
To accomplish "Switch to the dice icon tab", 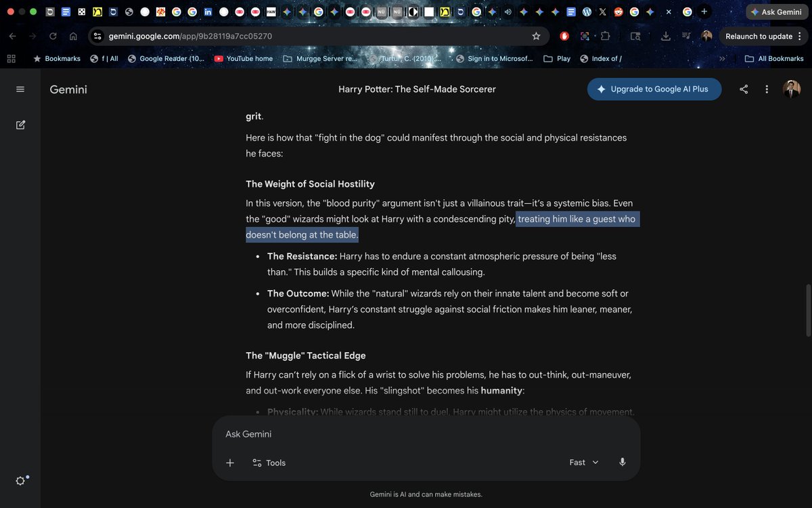I will [81, 12].
